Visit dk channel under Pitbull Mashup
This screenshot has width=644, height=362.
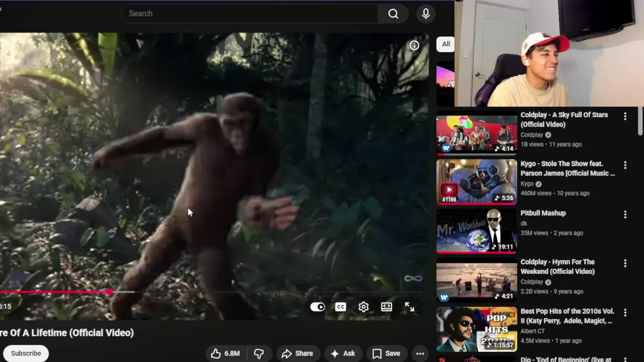(x=524, y=223)
